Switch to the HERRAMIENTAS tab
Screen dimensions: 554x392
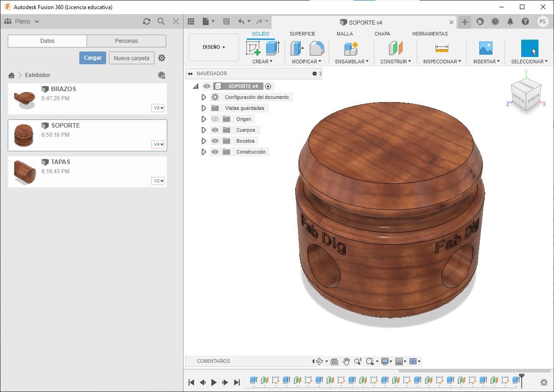coord(430,34)
